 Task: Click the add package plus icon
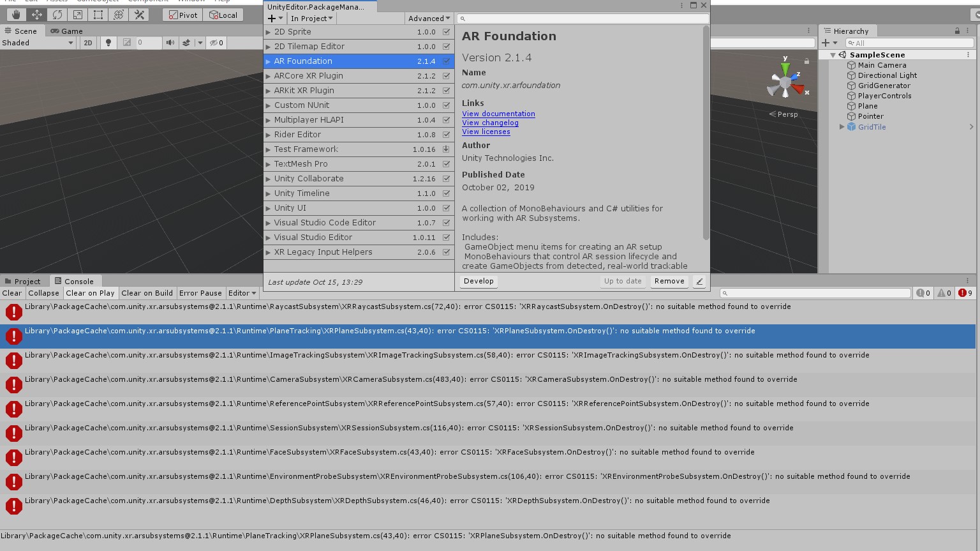coord(271,19)
